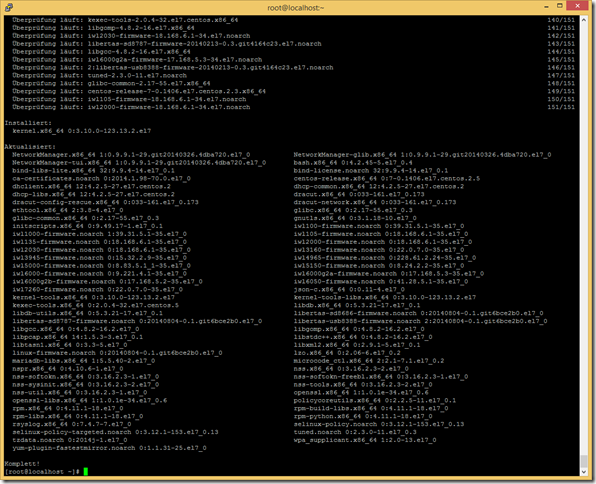Click the root@localhost title bar text
Image resolution: width=596 pixels, height=484 pixels.
(x=296, y=8)
